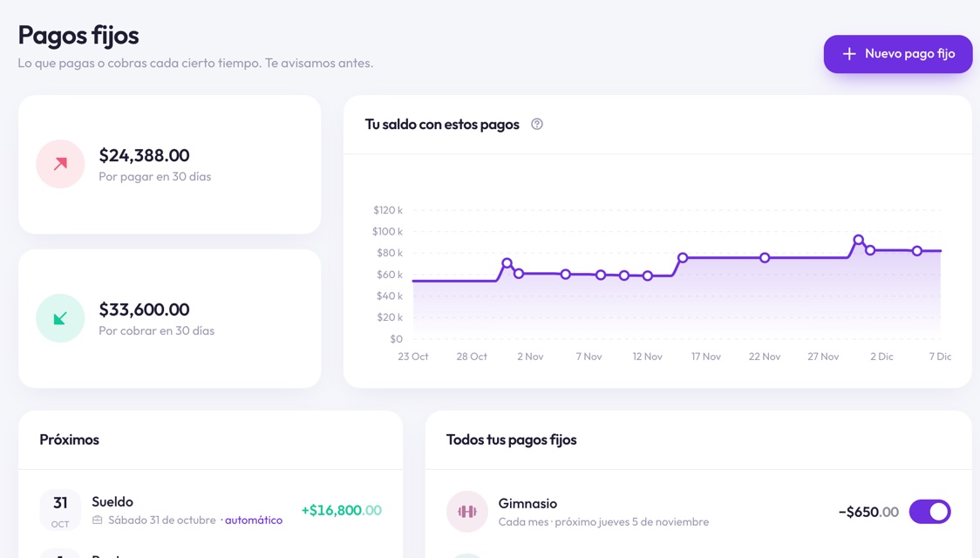Click the $100 k axis label
Viewport: 980px width, 558px height.
[387, 231]
